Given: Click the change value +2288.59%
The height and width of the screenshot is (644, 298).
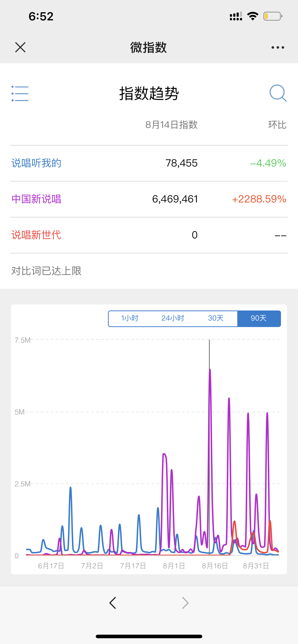Looking at the screenshot, I should (259, 199).
